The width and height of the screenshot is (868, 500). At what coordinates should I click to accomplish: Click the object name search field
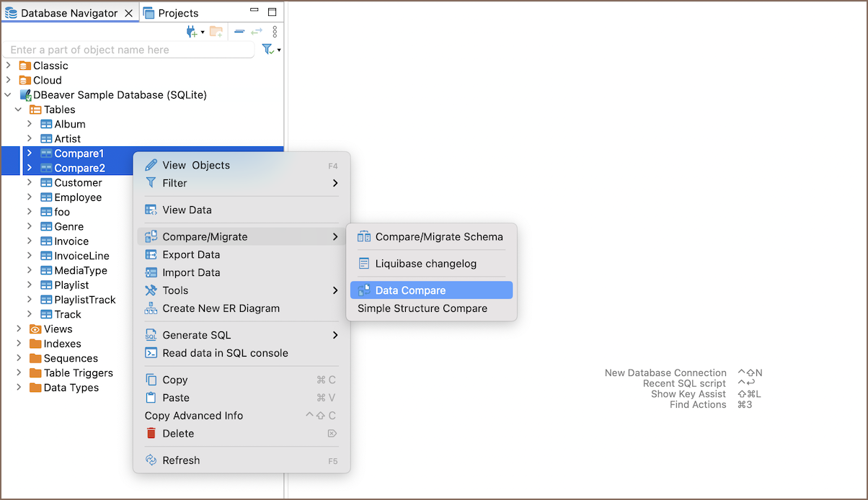click(130, 50)
